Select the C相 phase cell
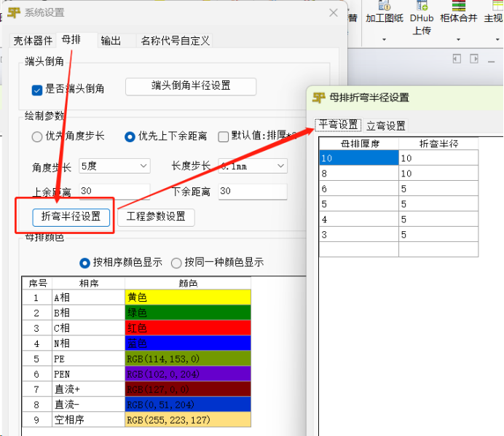Image resolution: width=504 pixels, height=436 pixels. (x=88, y=328)
